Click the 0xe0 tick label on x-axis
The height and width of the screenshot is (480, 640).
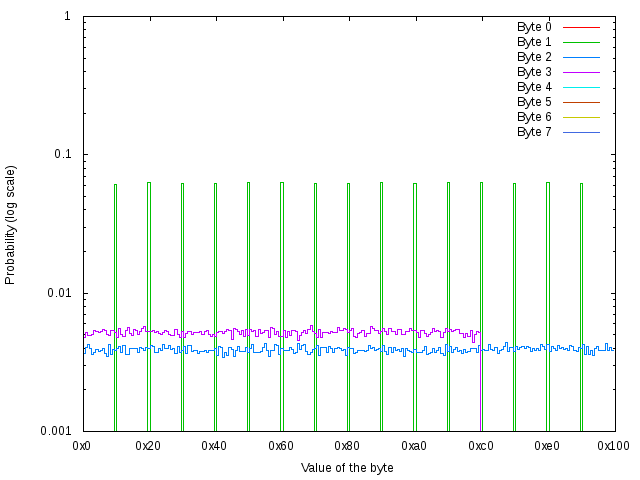point(546,445)
